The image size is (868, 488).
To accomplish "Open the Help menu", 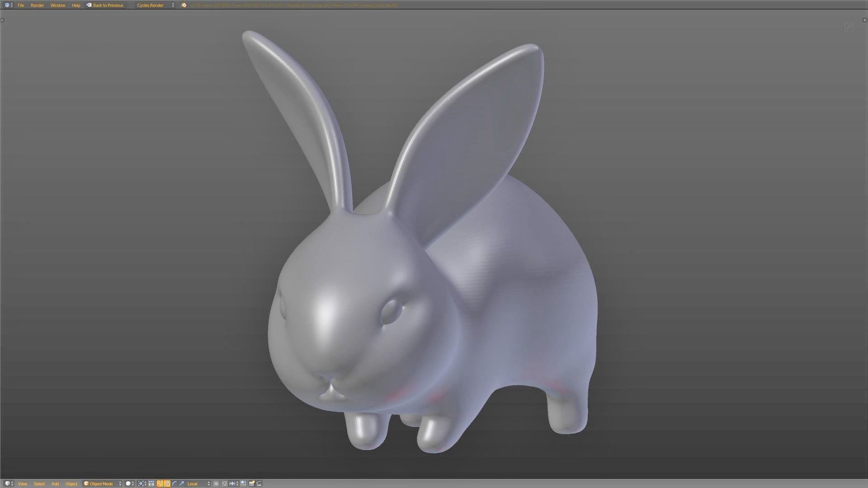I will [76, 5].
